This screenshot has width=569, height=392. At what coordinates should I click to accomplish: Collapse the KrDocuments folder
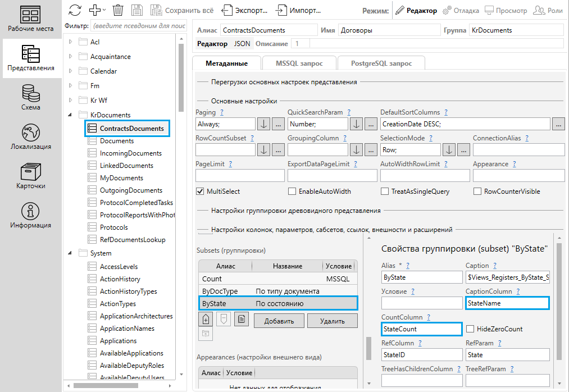(70, 115)
